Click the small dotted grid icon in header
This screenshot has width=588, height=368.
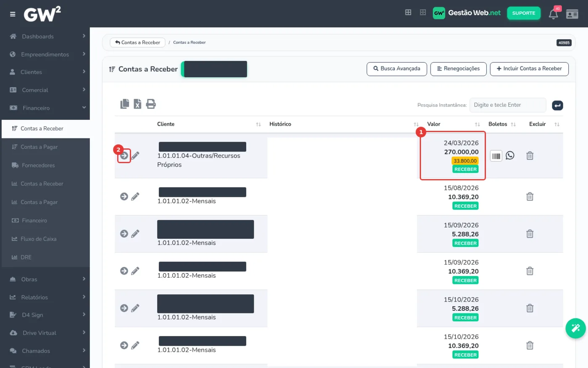(x=423, y=13)
